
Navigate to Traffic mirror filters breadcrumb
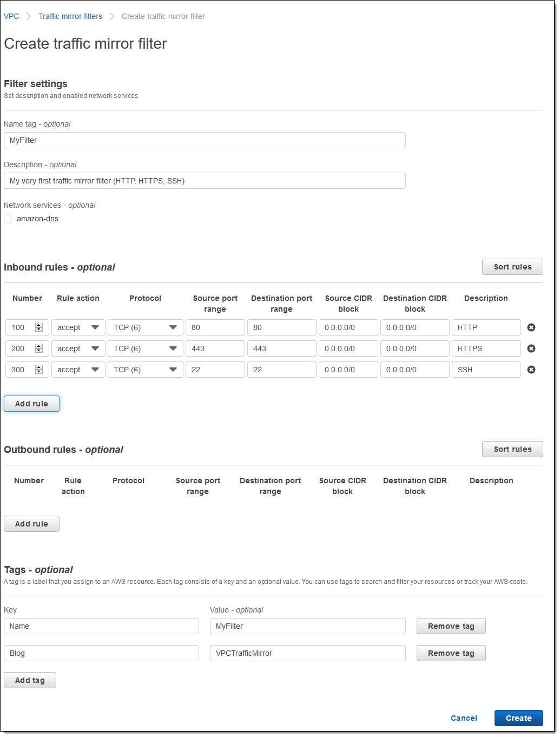pos(70,16)
